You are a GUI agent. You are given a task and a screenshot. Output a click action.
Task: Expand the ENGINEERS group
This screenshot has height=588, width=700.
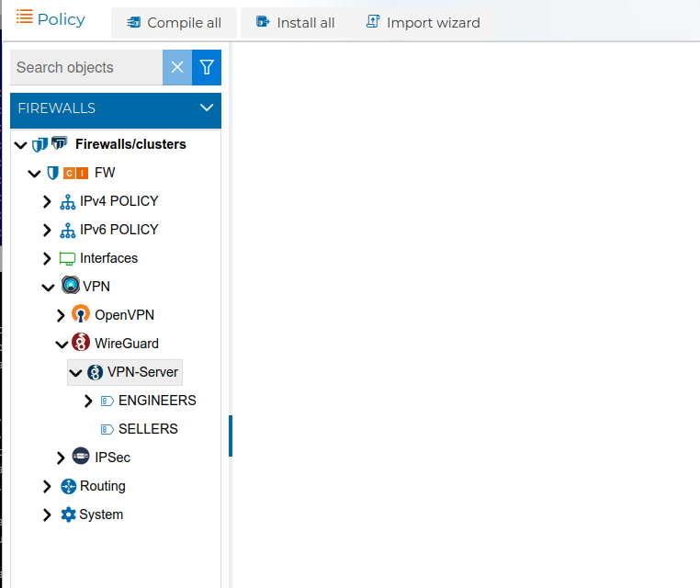pyautogui.click(x=88, y=401)
